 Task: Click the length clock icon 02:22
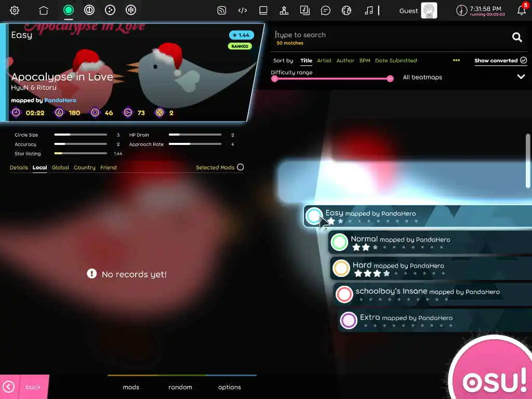(x=16, y=112)
